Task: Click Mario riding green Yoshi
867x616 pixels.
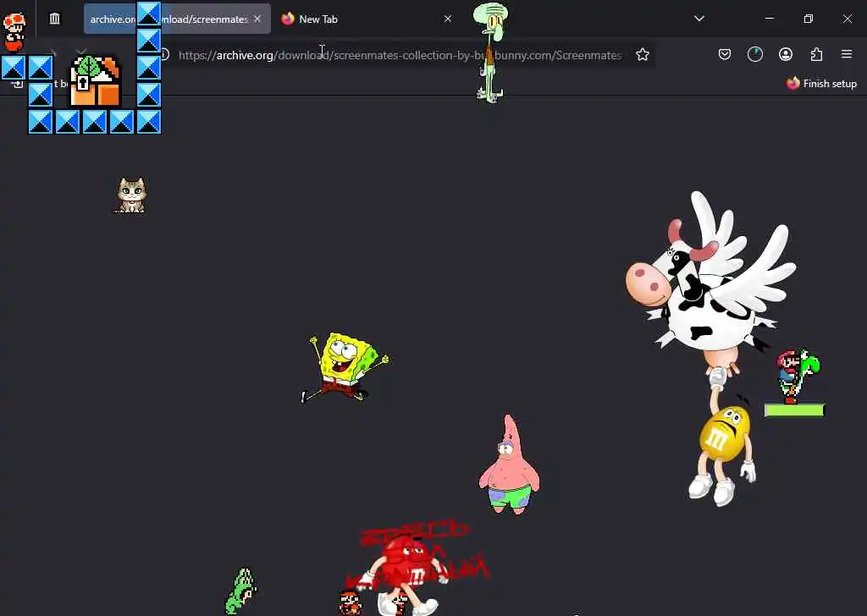Action: coord(798,376)
